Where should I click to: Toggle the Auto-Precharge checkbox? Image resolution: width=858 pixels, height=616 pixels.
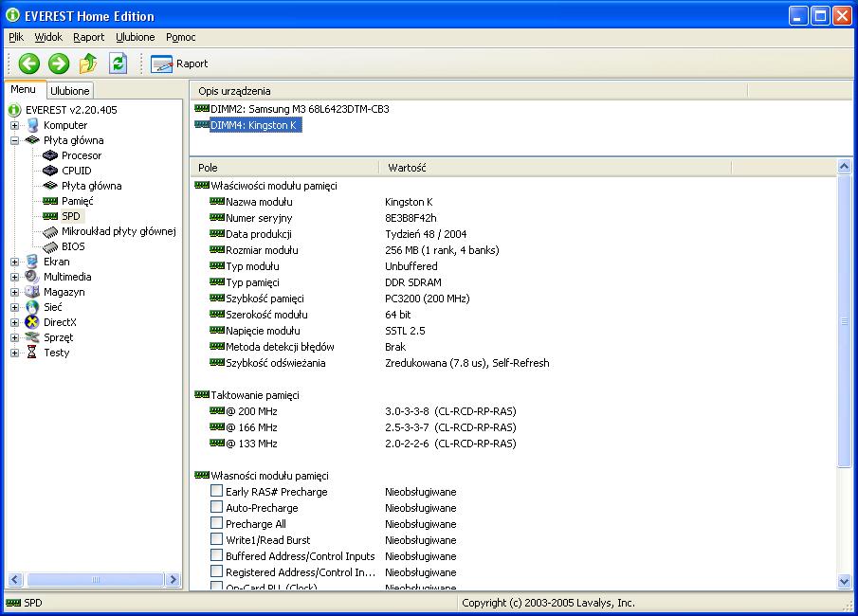click(x=217, y=508)
